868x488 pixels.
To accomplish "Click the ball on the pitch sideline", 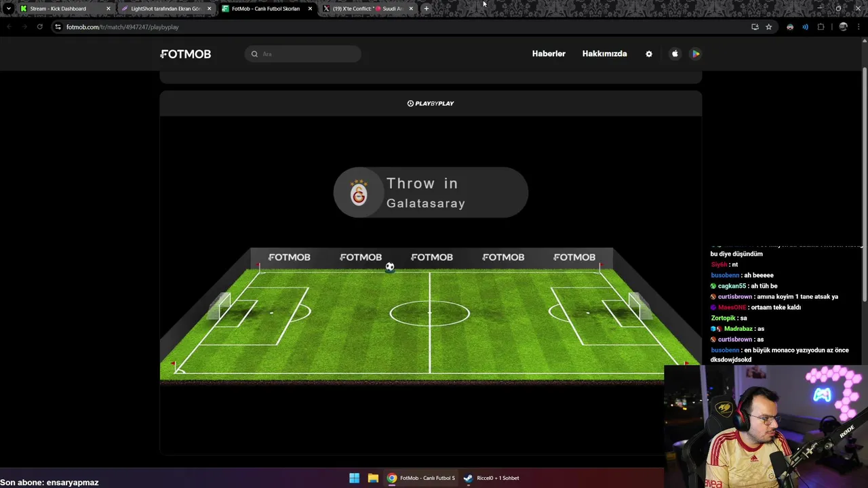I will pos(390,266).
